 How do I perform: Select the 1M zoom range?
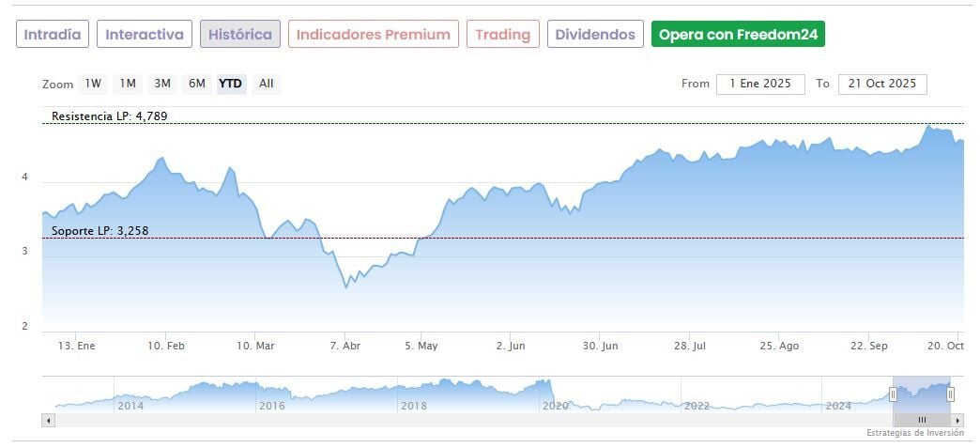click(x=128, y=84)
